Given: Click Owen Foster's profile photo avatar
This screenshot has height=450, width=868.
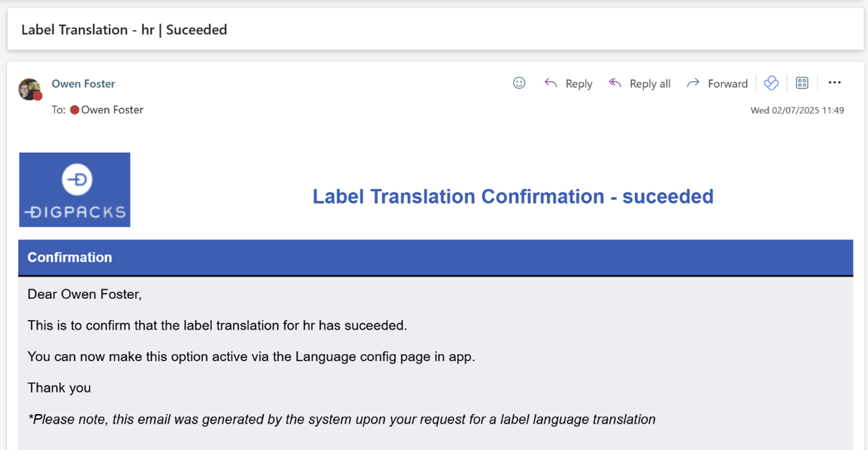Looking at the screenshot, I should [x=28, y=88].
